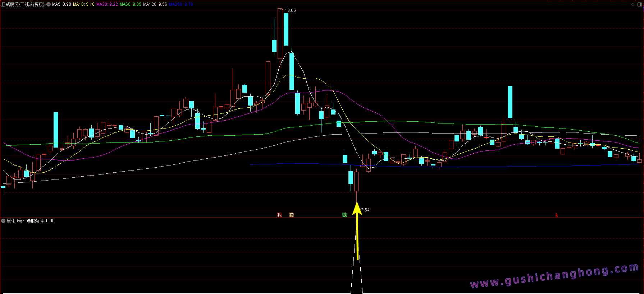Click the 选股条件 value label
644x294 pixels.
(x=41, y=221)
